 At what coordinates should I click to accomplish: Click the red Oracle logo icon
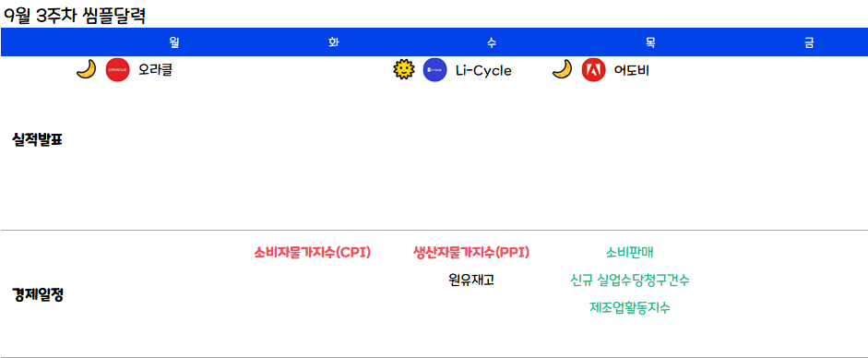click(117, 70)
